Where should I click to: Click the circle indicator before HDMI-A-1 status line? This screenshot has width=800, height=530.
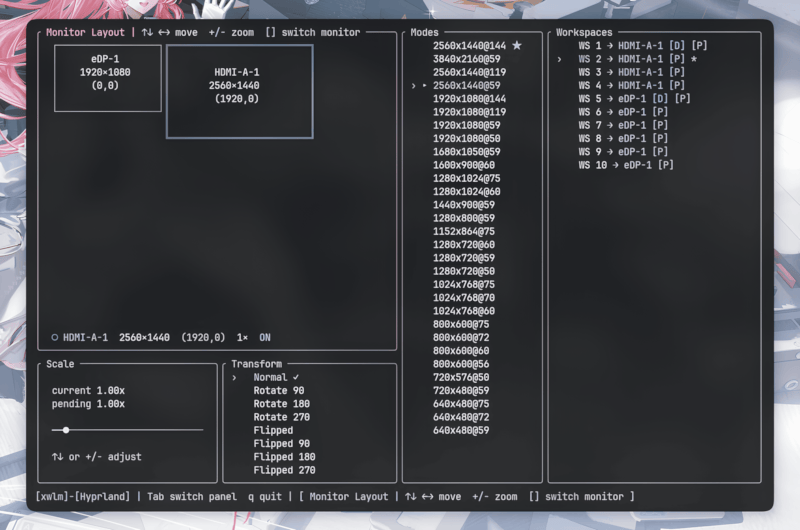(x=54, y=337)
